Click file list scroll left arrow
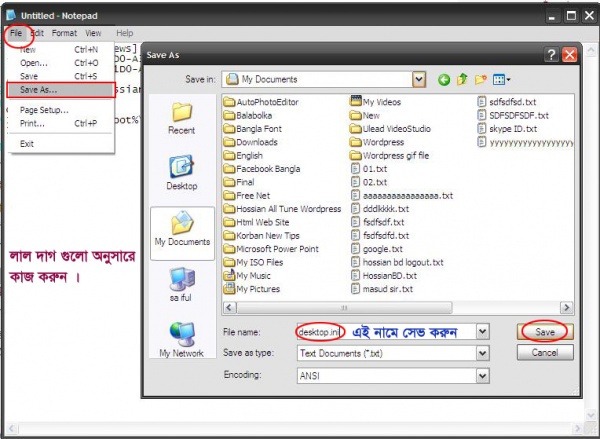 pos(230,307)
